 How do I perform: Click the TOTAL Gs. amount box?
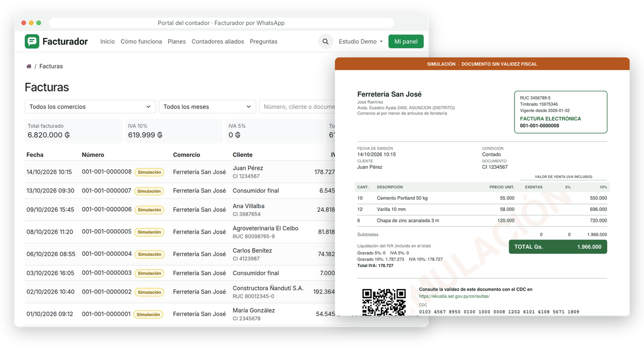pyautogui.click(x=558, y=247)
